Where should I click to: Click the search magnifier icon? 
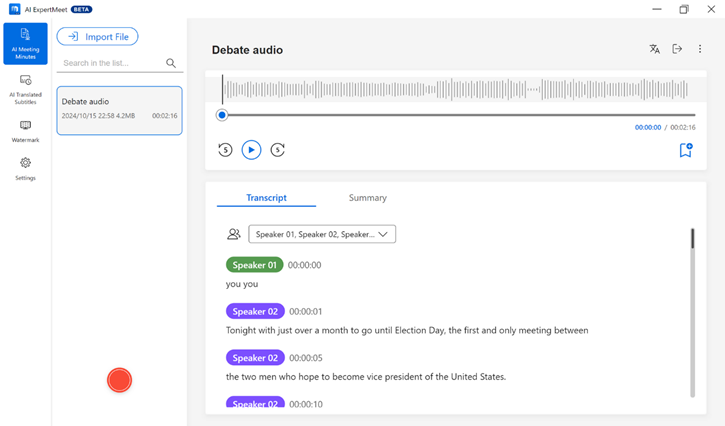pyautogui.click(x=171, y=63)
